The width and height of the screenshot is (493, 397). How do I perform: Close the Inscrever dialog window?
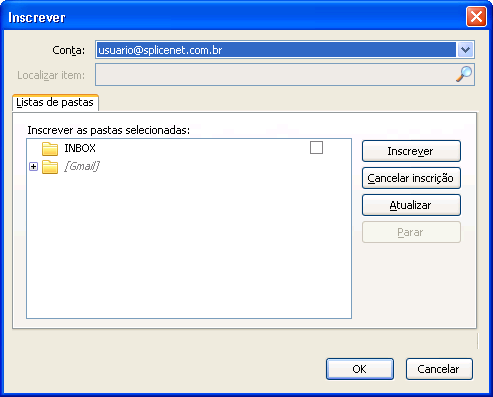coord(476,17)
